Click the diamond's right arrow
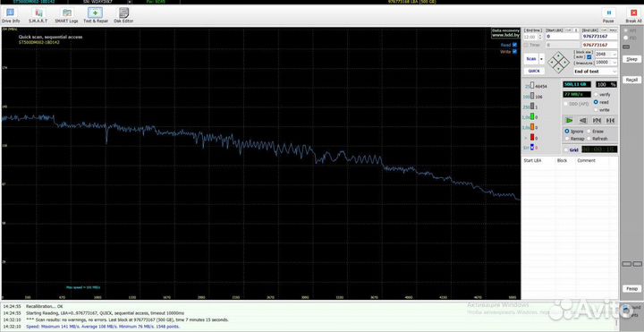 click(565, 63)
